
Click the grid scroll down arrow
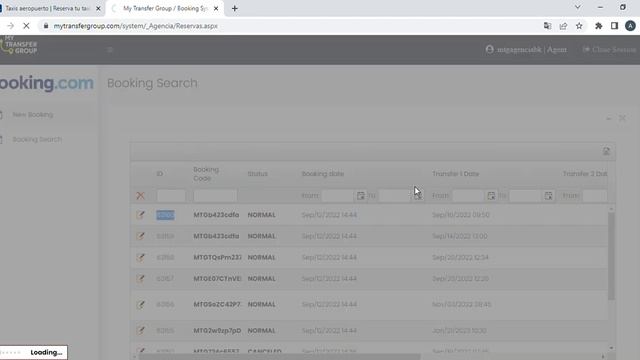[611, 348]
